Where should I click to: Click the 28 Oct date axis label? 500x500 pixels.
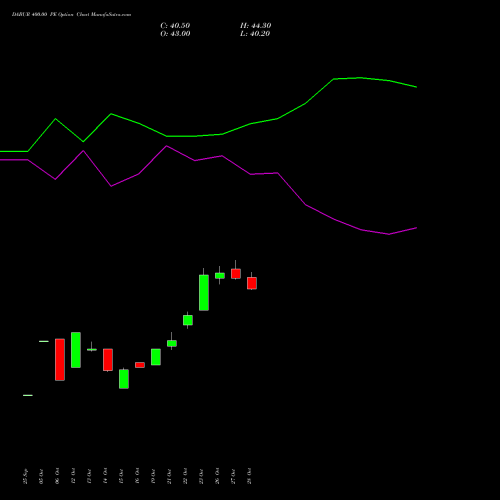pyautogui.click(x=249, y=476)
